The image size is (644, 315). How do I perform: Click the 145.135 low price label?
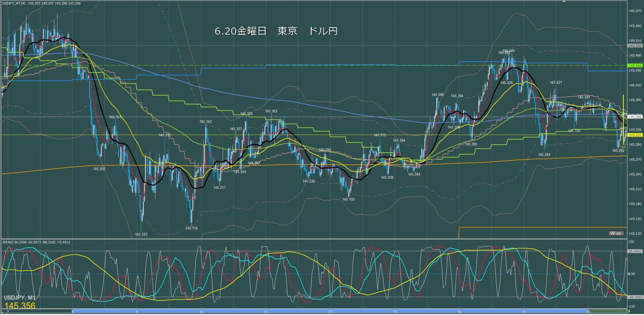tap(191, 228)
